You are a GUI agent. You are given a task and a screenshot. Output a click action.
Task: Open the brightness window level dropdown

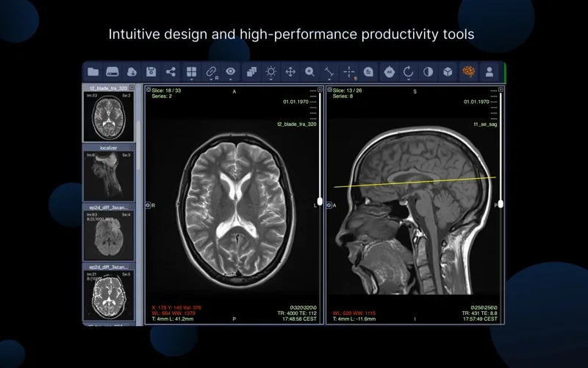click(x=270, y=73)
